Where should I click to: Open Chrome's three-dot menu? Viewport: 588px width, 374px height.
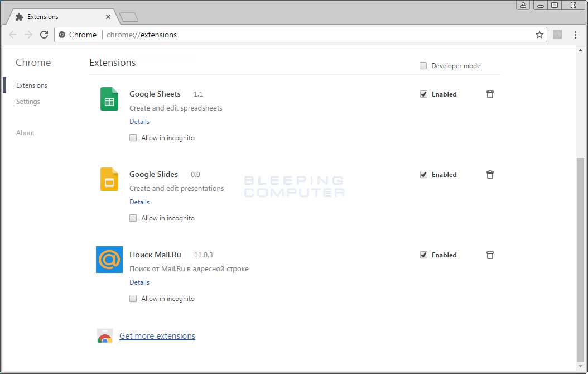pos(576,35)
